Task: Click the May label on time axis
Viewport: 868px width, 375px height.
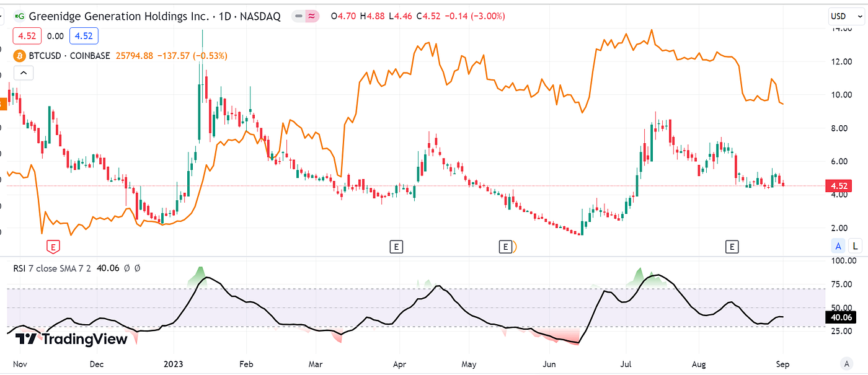Action: tap(469, 364)
